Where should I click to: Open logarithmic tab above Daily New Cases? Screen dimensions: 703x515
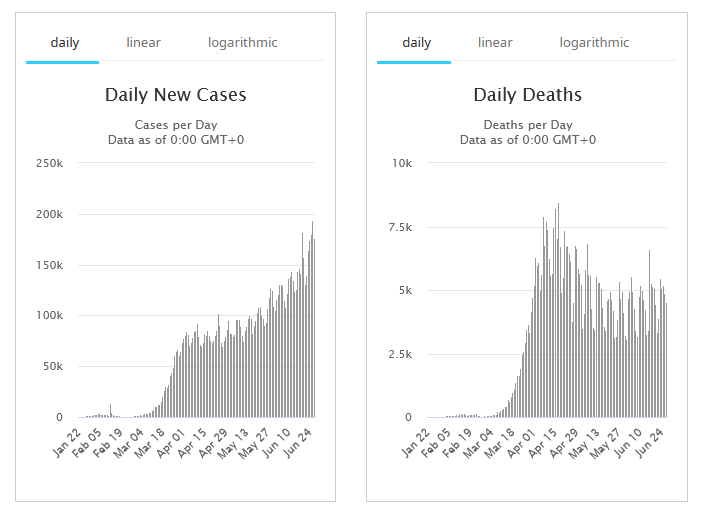tap(242, 43)
